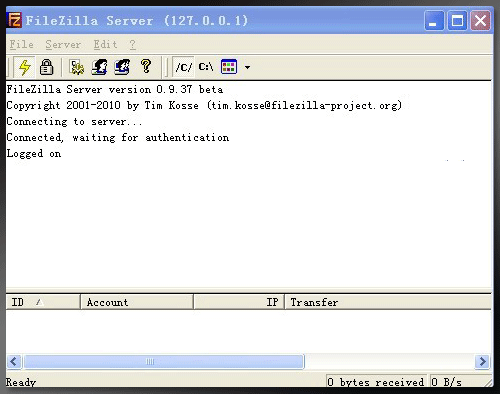Screen dimensions: 500x394
Task: Open the Edit menu
Action: click(x=105, y=44)
